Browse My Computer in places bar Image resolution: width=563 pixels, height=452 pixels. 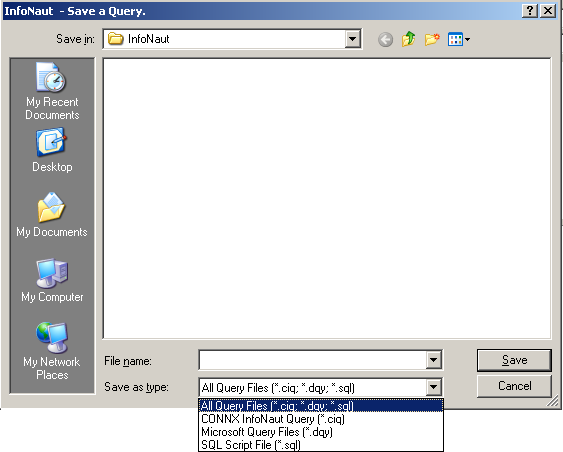[52, 280]
